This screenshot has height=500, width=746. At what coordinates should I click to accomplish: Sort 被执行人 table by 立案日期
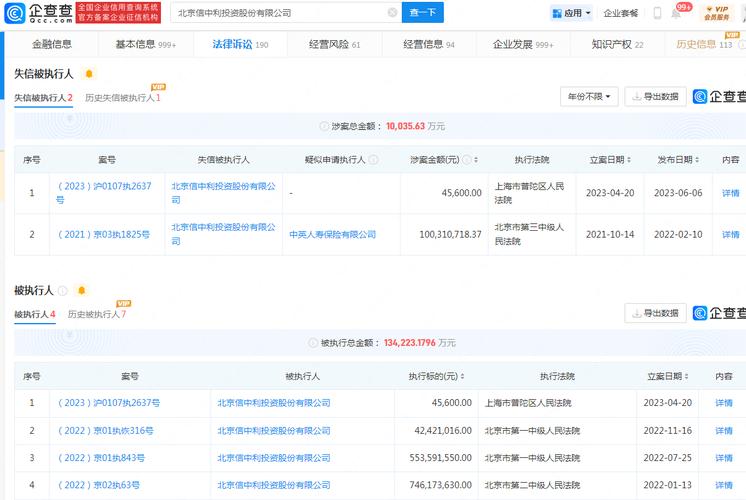tap(686, 376)
